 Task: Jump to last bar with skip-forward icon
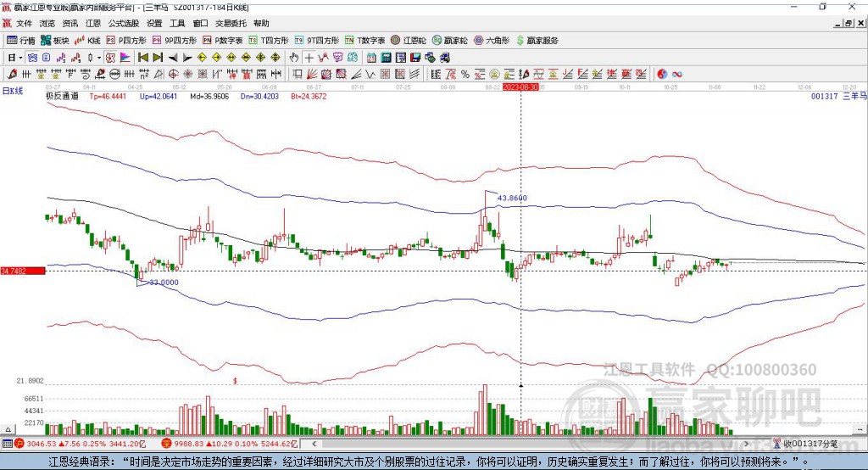pyautogui.click(x=158, y=58)
